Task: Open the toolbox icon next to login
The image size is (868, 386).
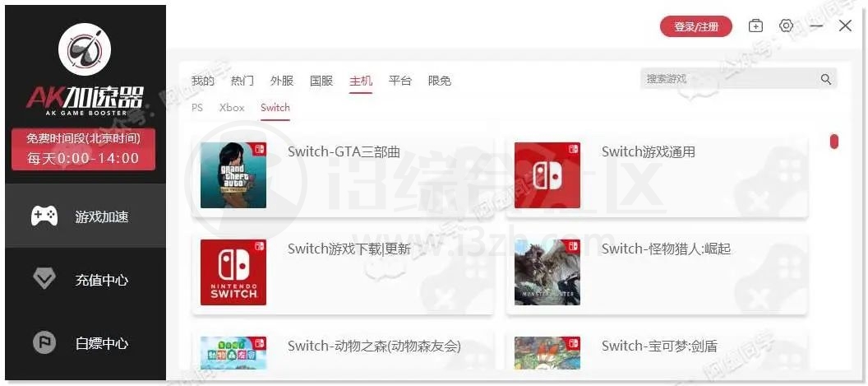Action: (755, 26)
